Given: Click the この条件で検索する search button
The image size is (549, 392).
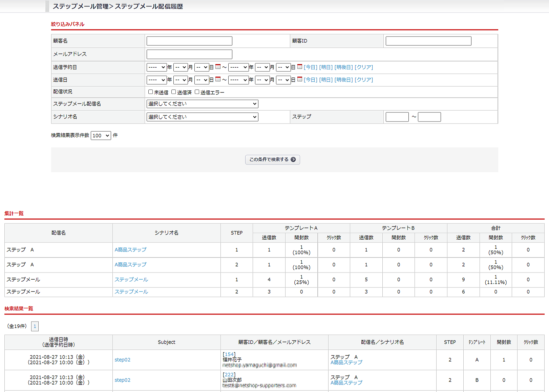Looking at the screenshot, I should (x=272, y=159).
